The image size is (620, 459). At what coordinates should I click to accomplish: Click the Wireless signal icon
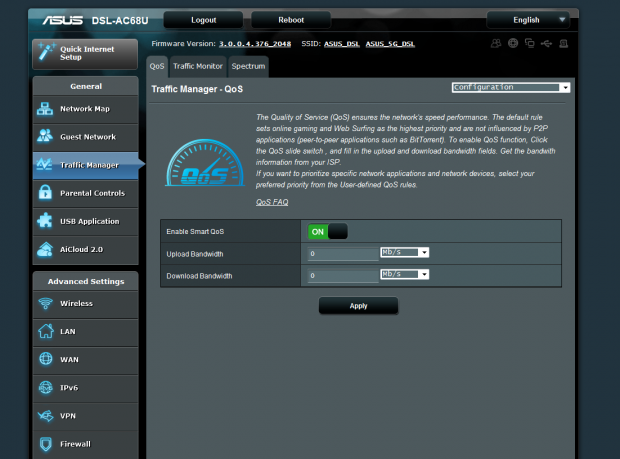click(x=45, y=303)
